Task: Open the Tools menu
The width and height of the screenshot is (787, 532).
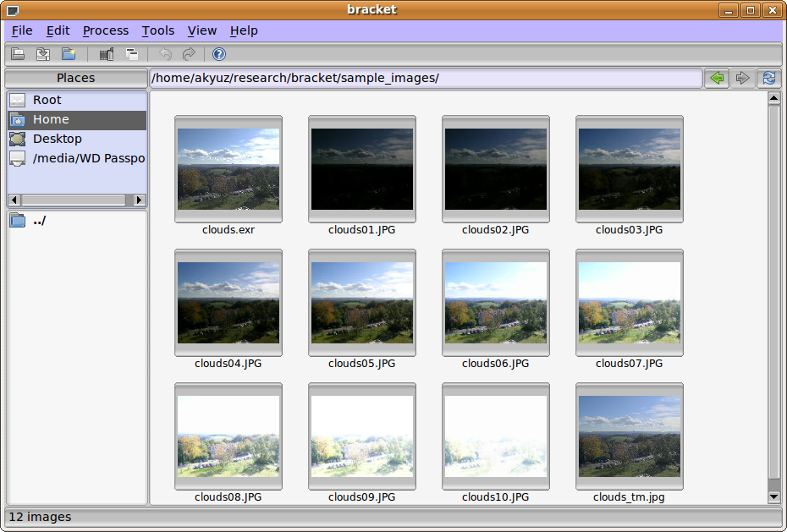Action: tap(158, 30)
